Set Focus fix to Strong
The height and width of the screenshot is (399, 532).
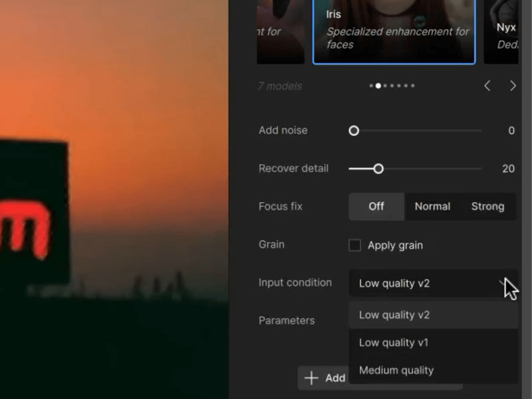487,206
